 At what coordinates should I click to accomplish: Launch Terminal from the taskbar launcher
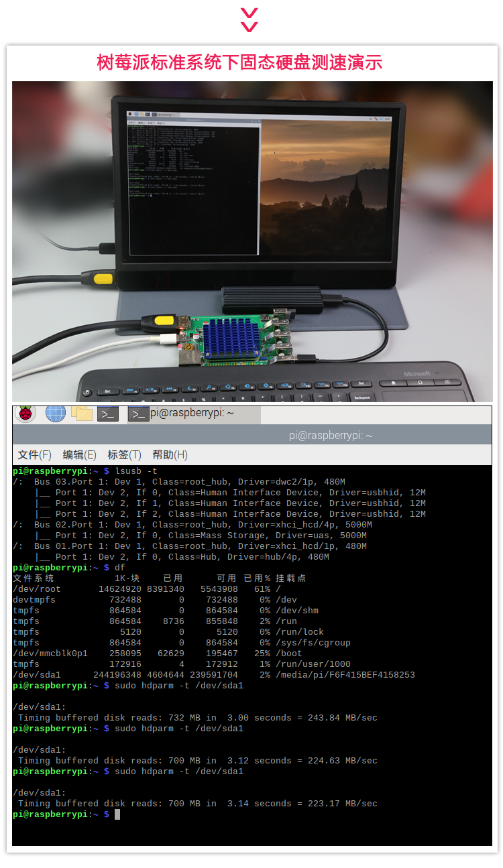[x=108, y=414]
